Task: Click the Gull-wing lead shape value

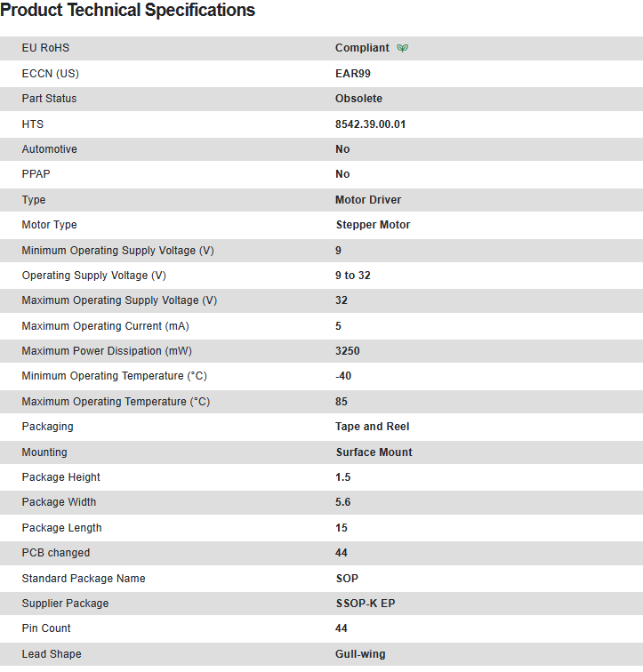Action: (x=360, y=654)
